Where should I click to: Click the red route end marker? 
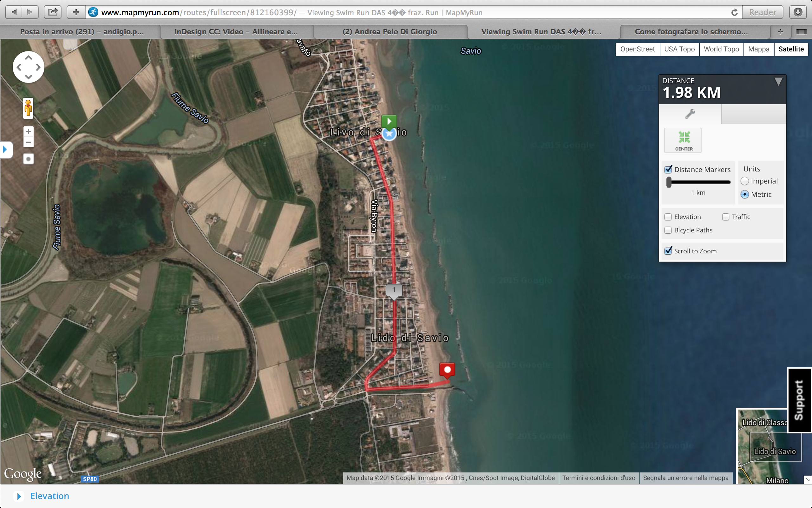[447, 370]
